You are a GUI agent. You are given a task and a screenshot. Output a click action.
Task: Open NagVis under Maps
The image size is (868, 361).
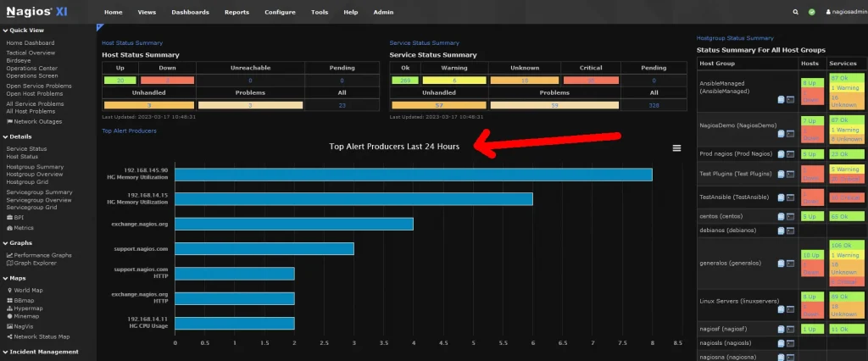coord(20,326)
